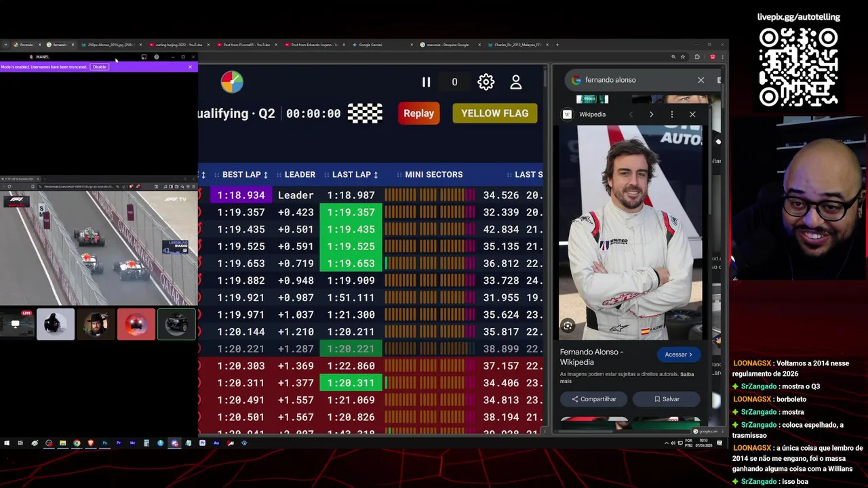868x488 pixels.
Task: Click the Google Lens icon on photo
Action: 568,326
